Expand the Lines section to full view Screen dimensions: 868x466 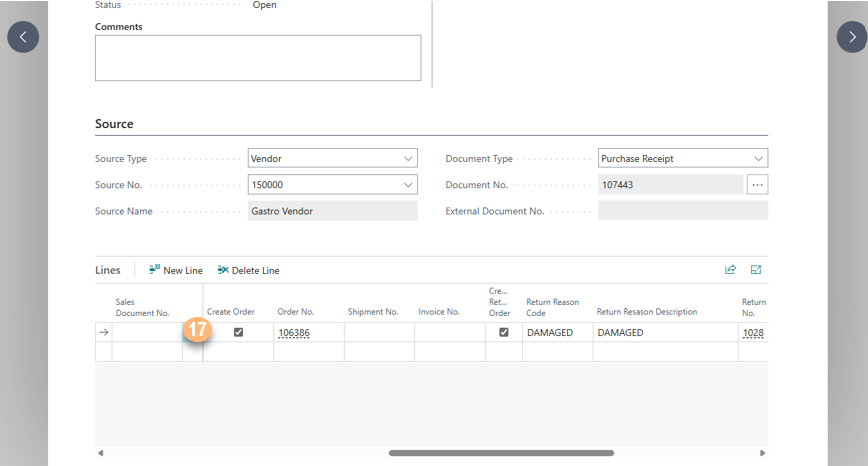pos(756,270)
